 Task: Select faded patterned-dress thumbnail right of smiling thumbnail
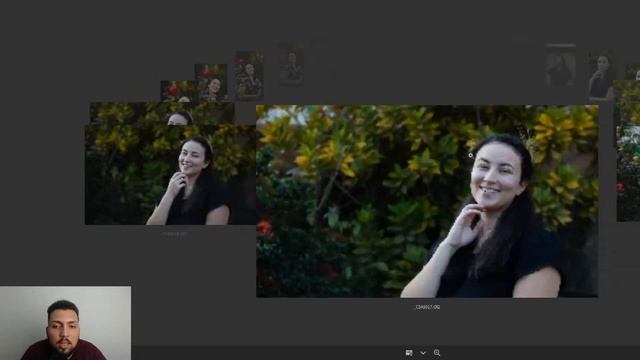pos(249,76)
